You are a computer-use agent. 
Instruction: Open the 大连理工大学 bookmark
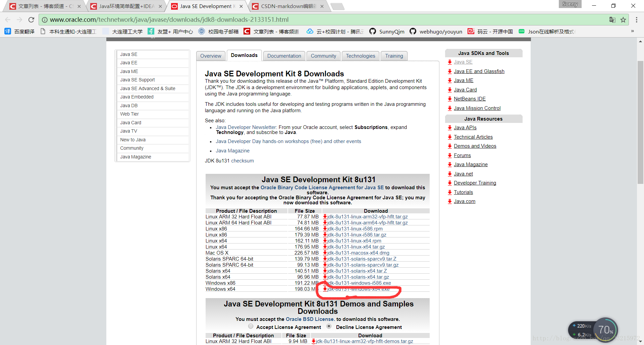pos(122,31)
